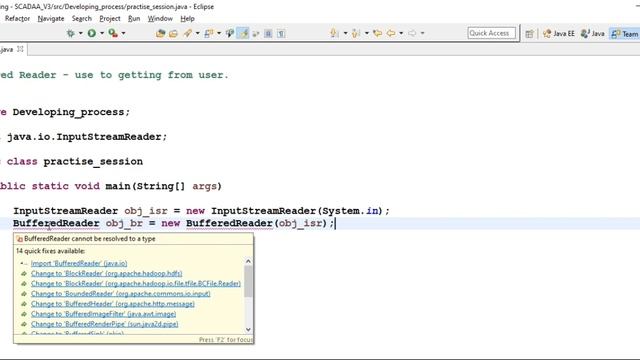Click the Toggle Breadcrumb icon
Viewport: 640px width, 360px height.
pos(230,33)
